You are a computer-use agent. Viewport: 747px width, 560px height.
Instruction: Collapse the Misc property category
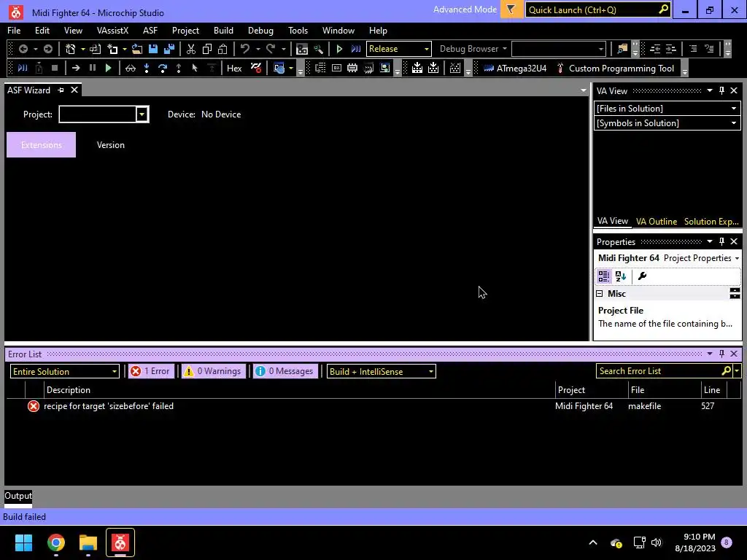click(x=600, y=294)
